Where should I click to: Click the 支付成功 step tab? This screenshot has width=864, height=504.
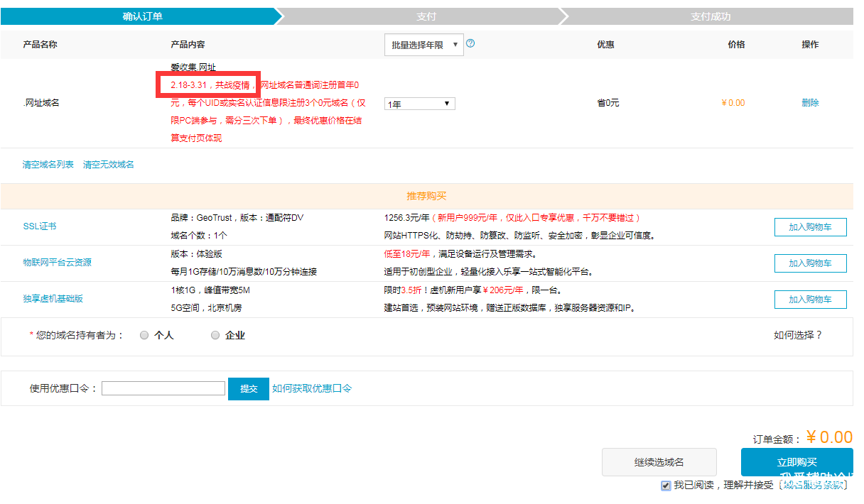(711, 16)
